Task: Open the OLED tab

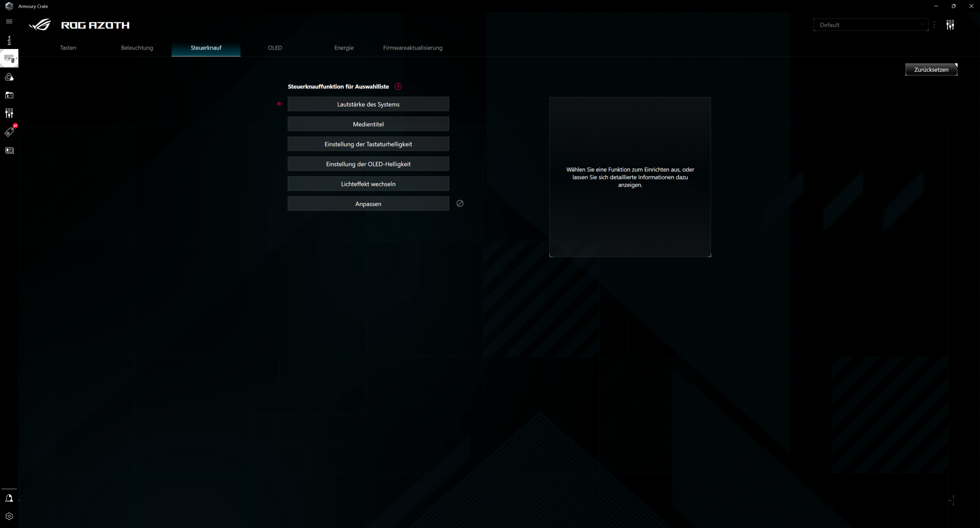Action: tap(275, 48)
